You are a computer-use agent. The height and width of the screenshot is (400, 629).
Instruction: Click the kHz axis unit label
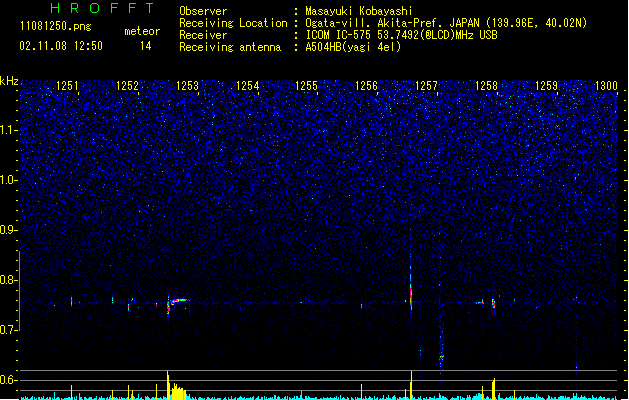tap(9, 81)
